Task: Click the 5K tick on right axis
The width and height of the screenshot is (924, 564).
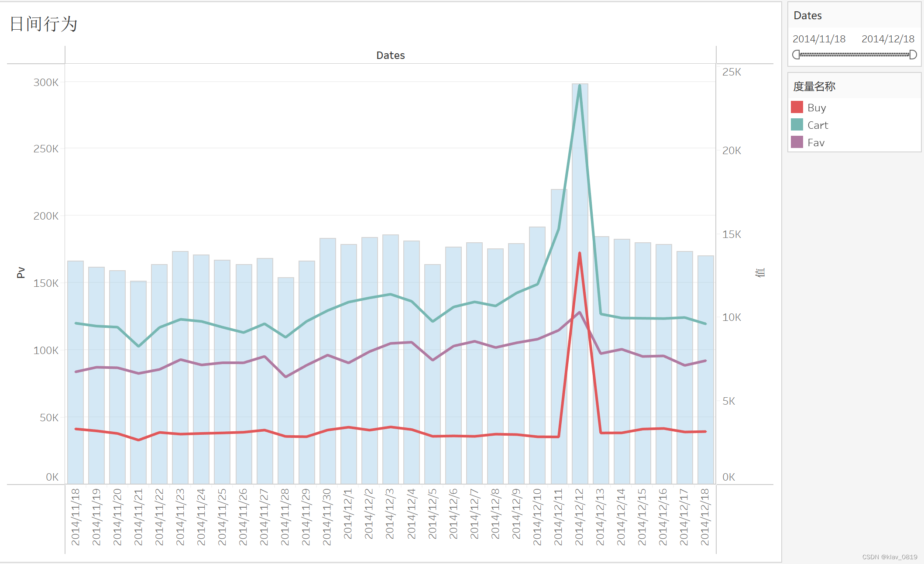Action: pos(728,401)
